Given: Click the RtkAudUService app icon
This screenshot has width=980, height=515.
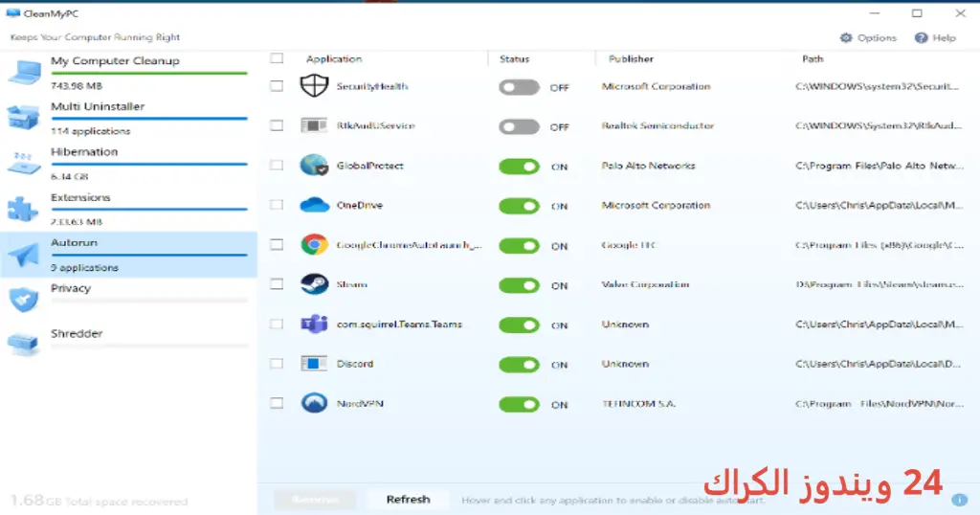Looking at the screenshot, I should pyautogui.click(x=314, y=125).
